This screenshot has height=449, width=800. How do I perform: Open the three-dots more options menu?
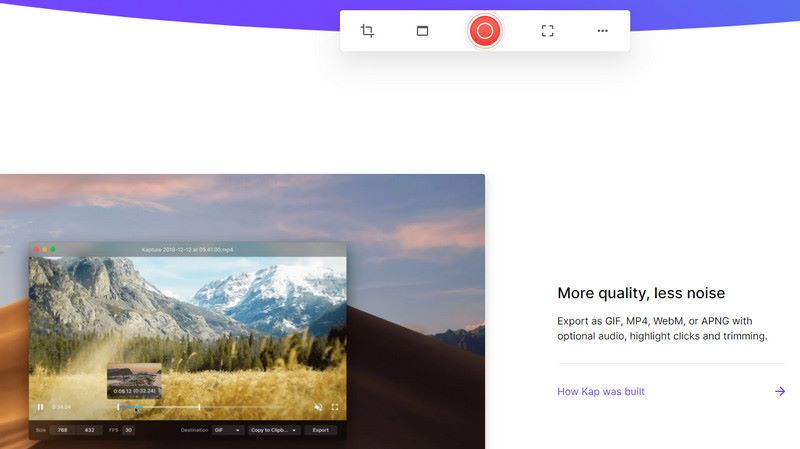click(x=602, y=31)
